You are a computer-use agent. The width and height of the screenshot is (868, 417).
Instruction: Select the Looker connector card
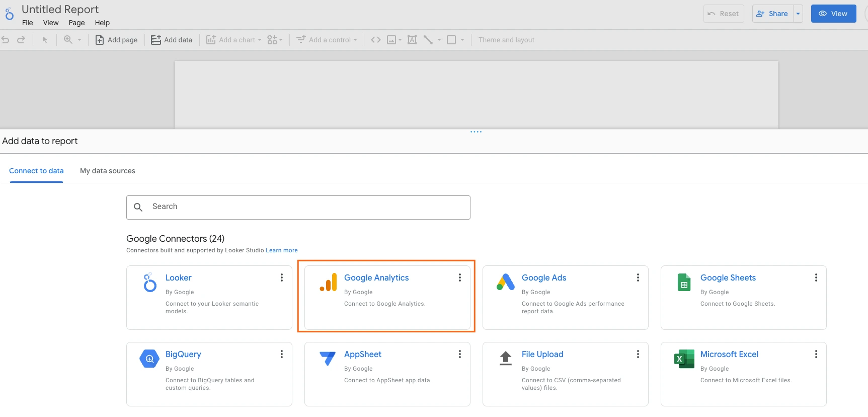(x=209, y=297)
